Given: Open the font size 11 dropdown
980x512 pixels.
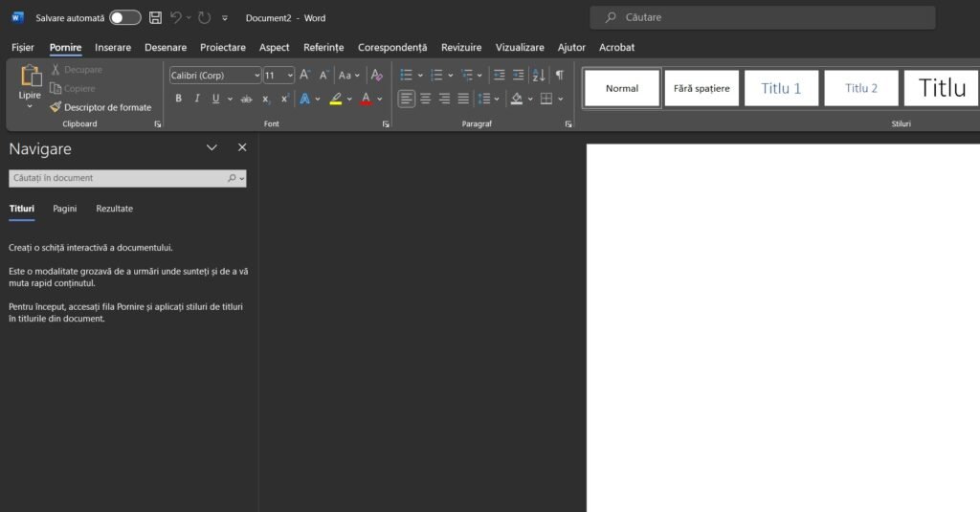Looking at the screenshot, I should click(290, 75).
